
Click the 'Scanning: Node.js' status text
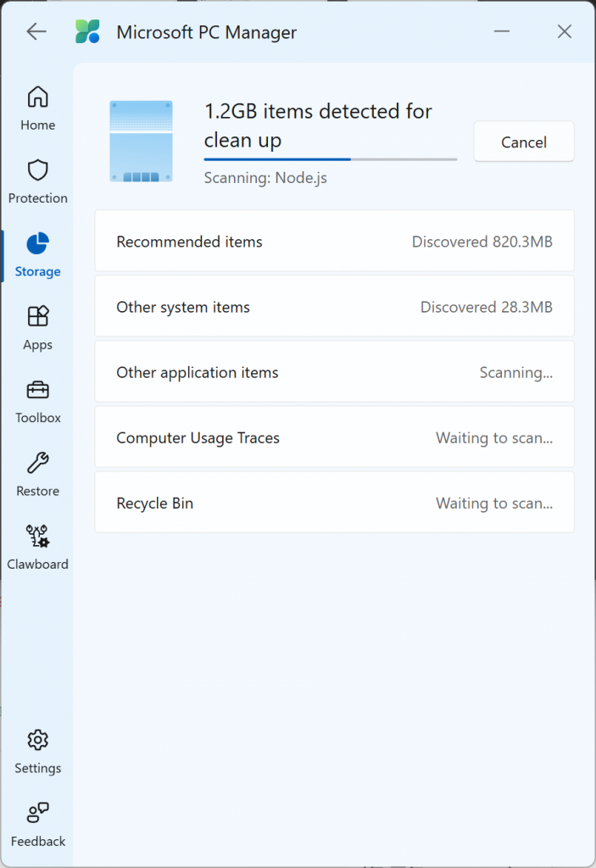click(x=265, y=178)
